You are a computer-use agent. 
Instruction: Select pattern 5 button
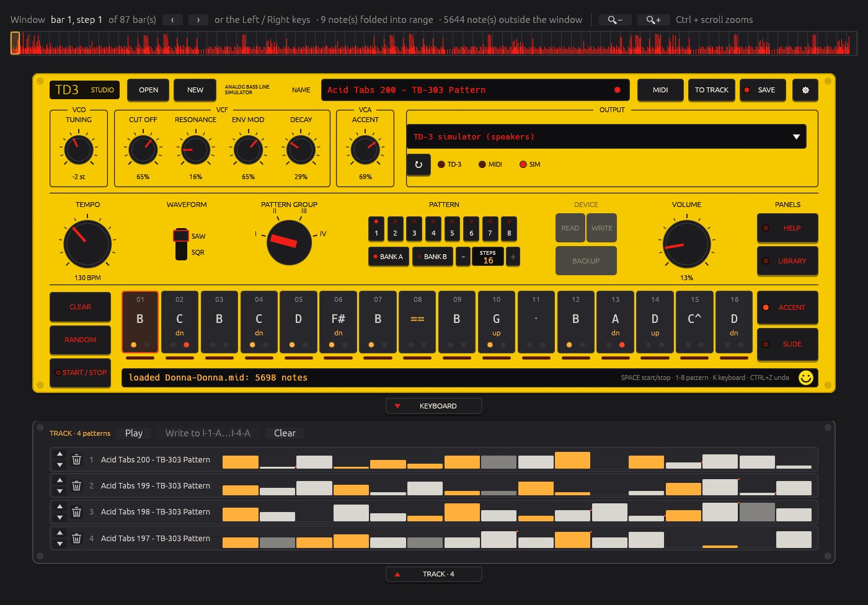452,229
